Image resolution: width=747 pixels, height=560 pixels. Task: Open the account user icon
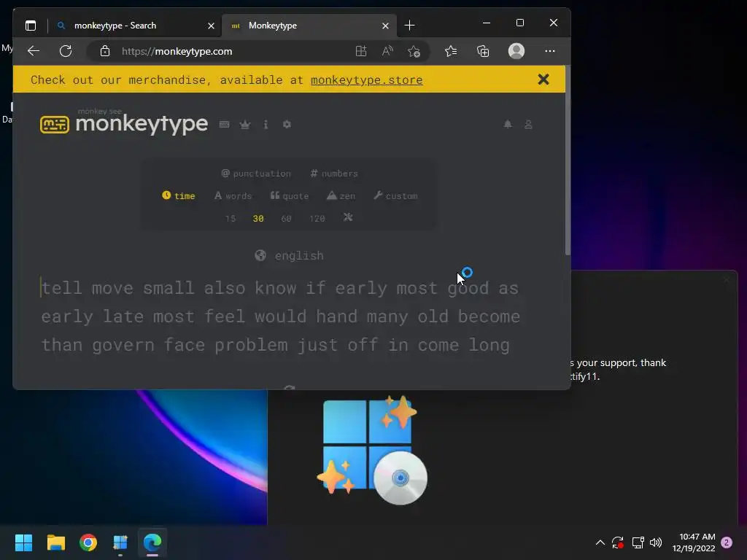click(528, 124)
